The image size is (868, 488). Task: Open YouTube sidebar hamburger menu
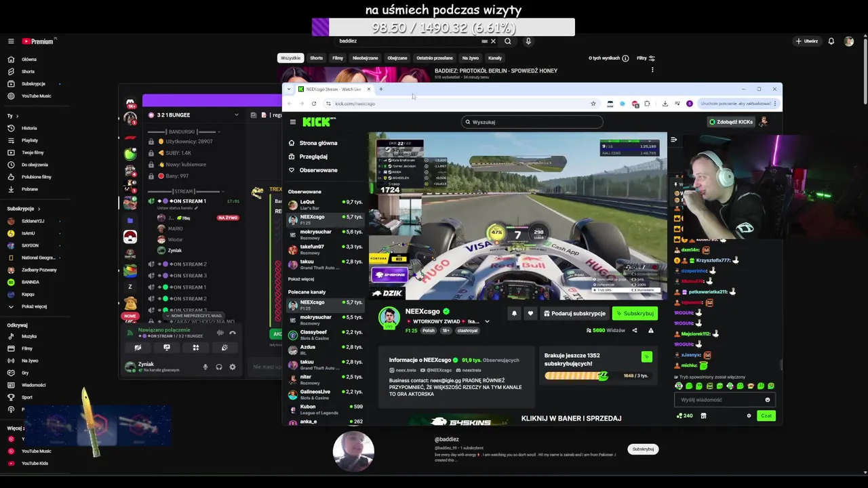[11, 41]
